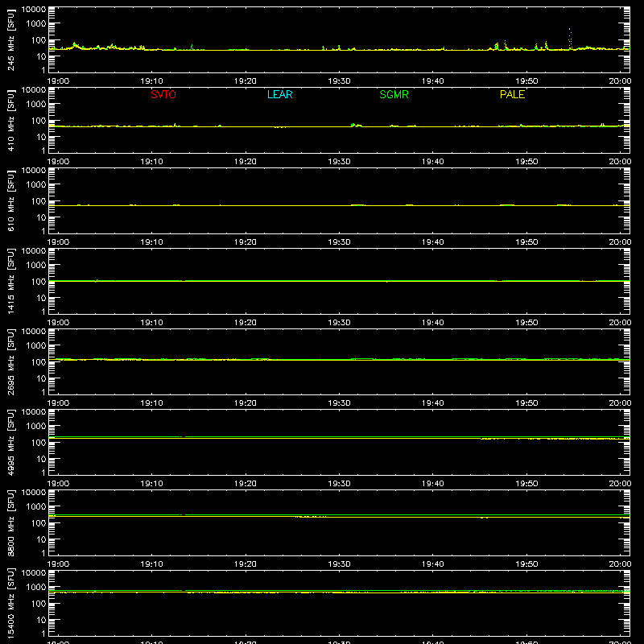Screen dimensions: 644x644
Task: Click the cyan LEAR station label
Action: [279, 94]
